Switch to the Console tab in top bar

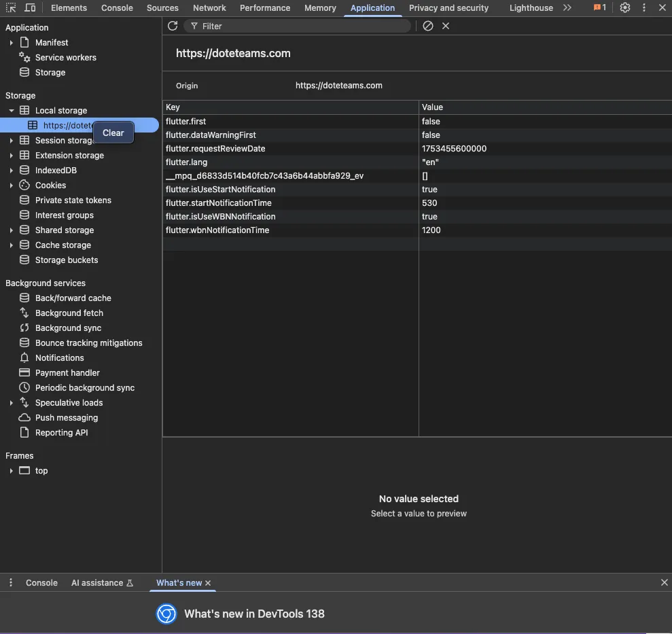(117, 7)
